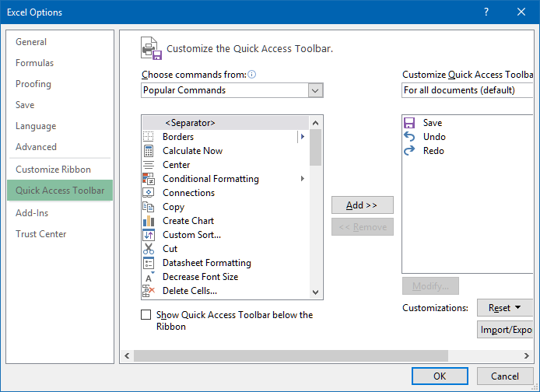The image size is (540, 392).
Task: Click the Modify... button
Action: coord(430,286)
